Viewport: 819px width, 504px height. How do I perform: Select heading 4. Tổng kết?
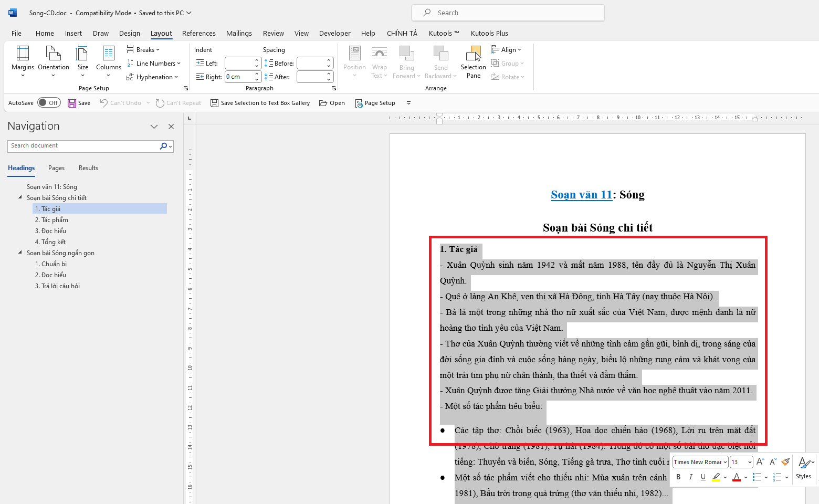pos(50,242)
